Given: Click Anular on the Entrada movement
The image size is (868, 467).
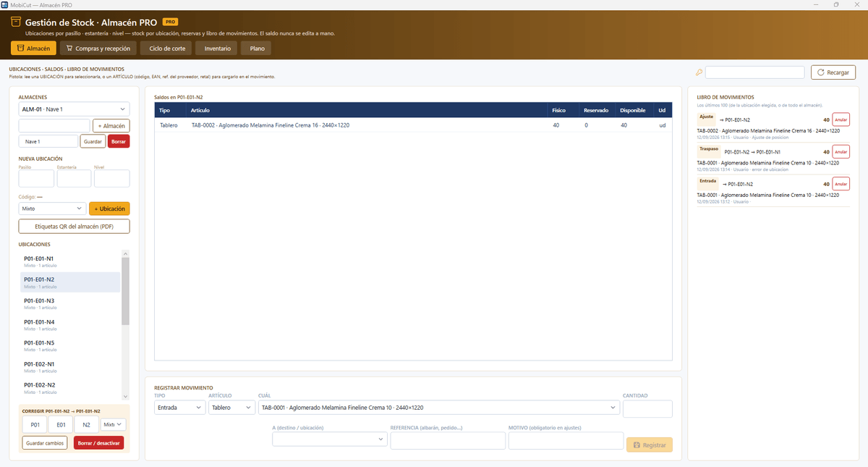Looking at the screenshot, I should tap(841, 184).
